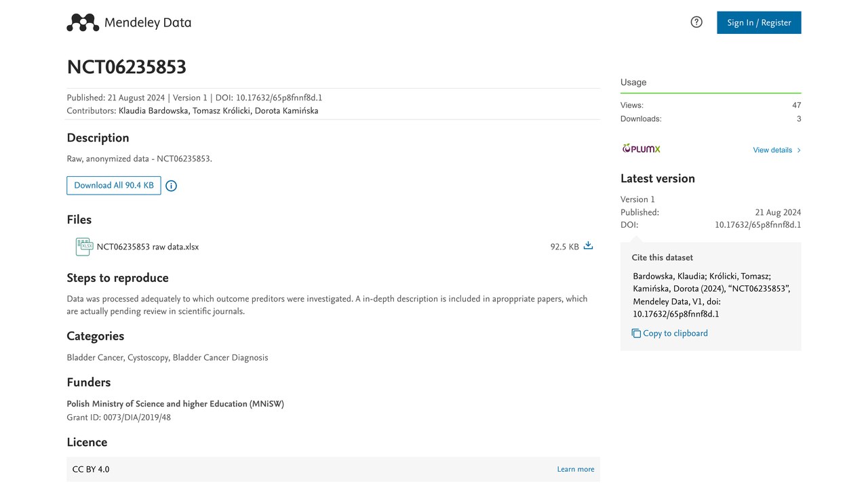
Task: Download the raw data file via arrow icon
Action: tap(588, 246)
